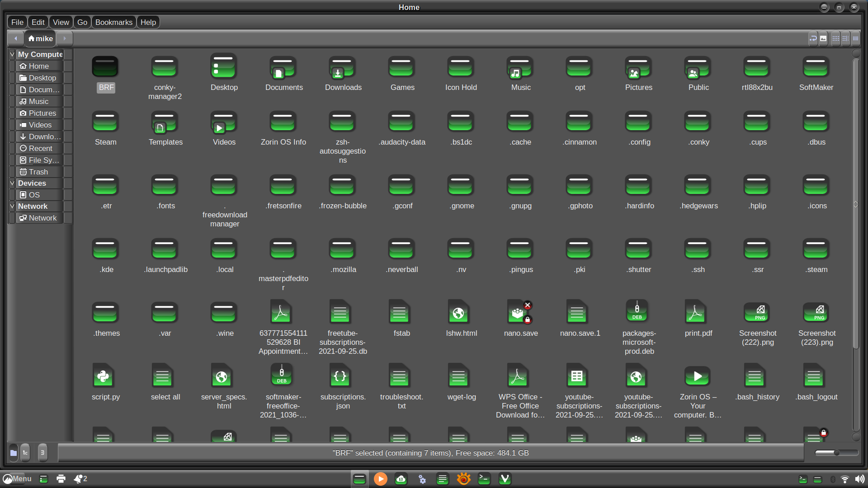Select the Zorin OS Info folder
The height and width of the screenshot is (488, 868).
283,122
